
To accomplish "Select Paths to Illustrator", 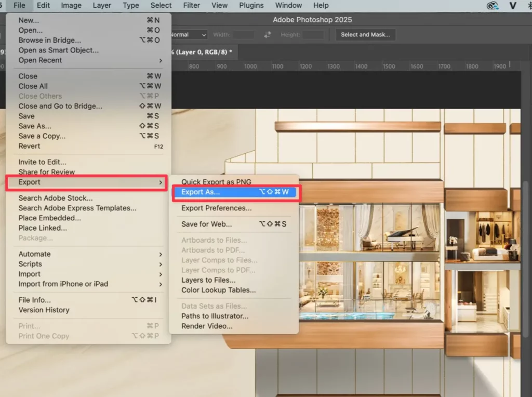I will (x=213, y=316).
